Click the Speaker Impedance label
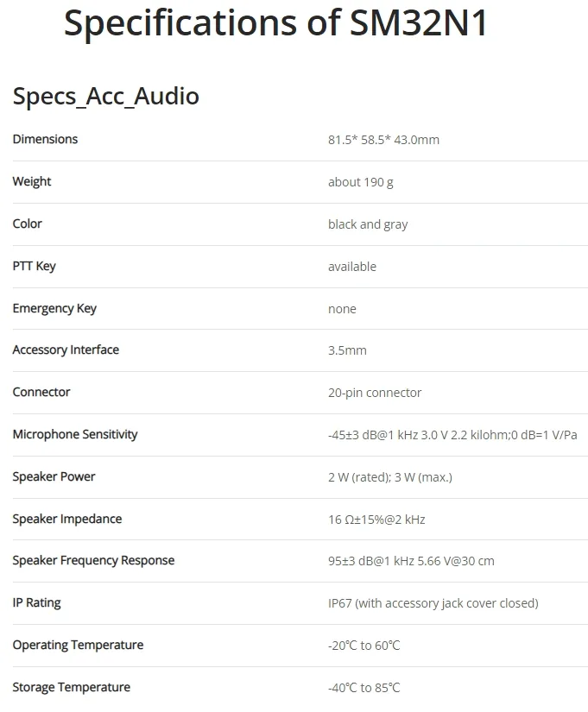This screenshot has width=588, height=712. [x=67, y=519]
